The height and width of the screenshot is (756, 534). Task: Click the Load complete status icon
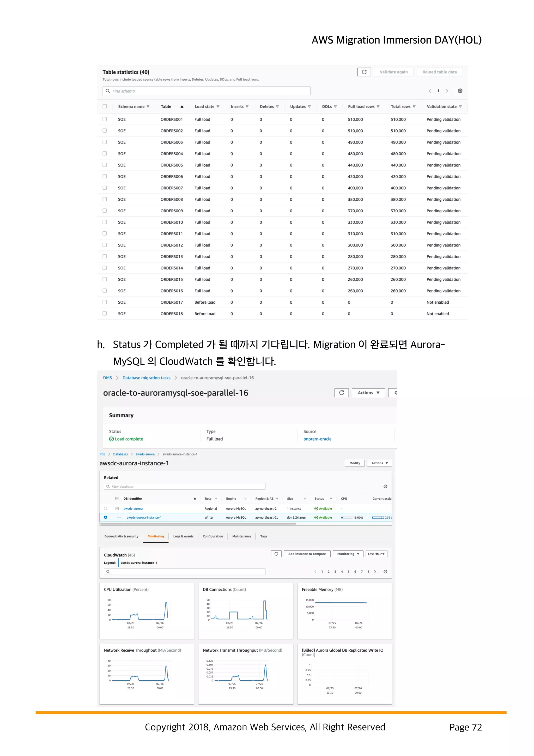[x=112, y=439]
